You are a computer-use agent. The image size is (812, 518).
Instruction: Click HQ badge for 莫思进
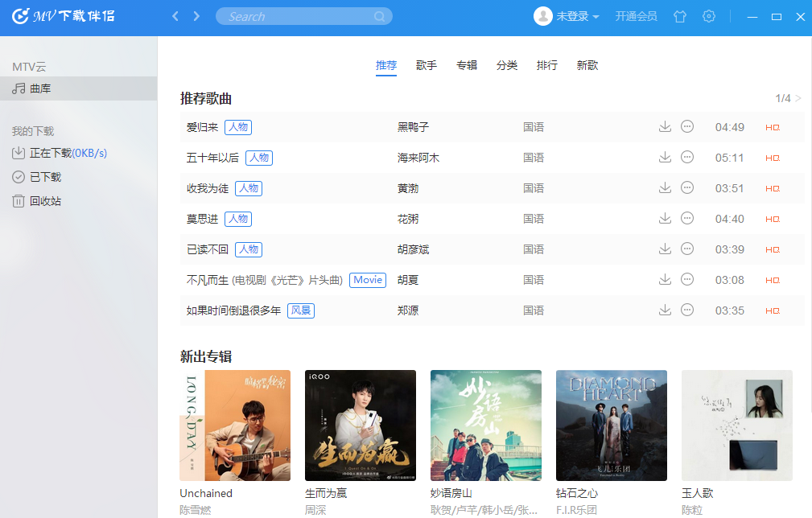pyautogui.click(x=773, y=219)
